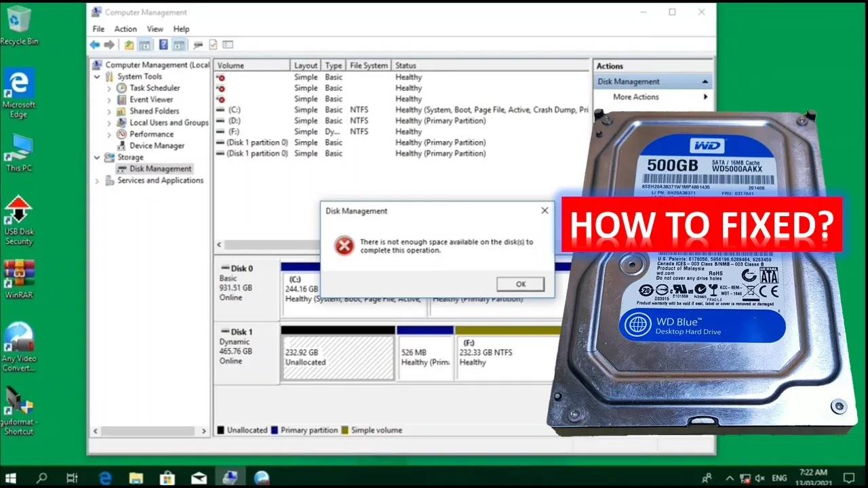Expand the Performance node
868x488 pixels.
coord(109,134)
